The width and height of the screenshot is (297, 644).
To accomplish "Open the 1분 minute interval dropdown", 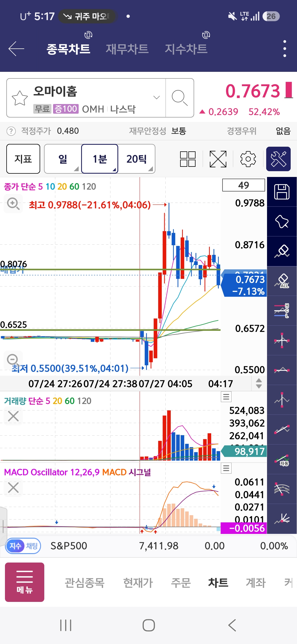I will [x=100, y=159].
